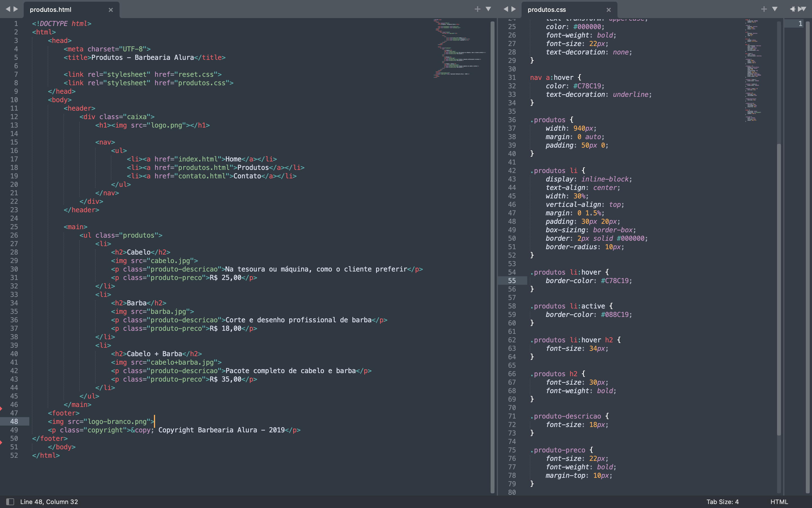Viewport: 812px width, 508px height.
Task: Go to previous tab in produtos.html pane
Action: click(8, 9)
